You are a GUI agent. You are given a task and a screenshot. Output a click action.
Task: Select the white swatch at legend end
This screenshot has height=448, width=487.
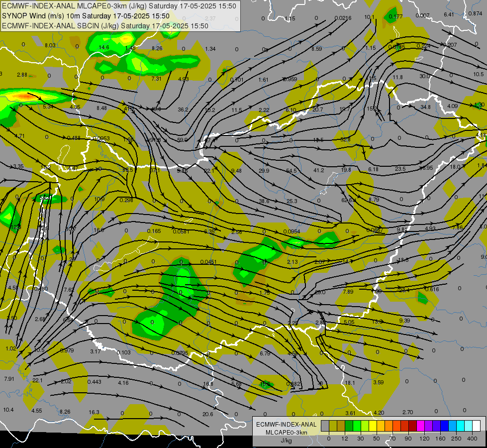(476, 426)
